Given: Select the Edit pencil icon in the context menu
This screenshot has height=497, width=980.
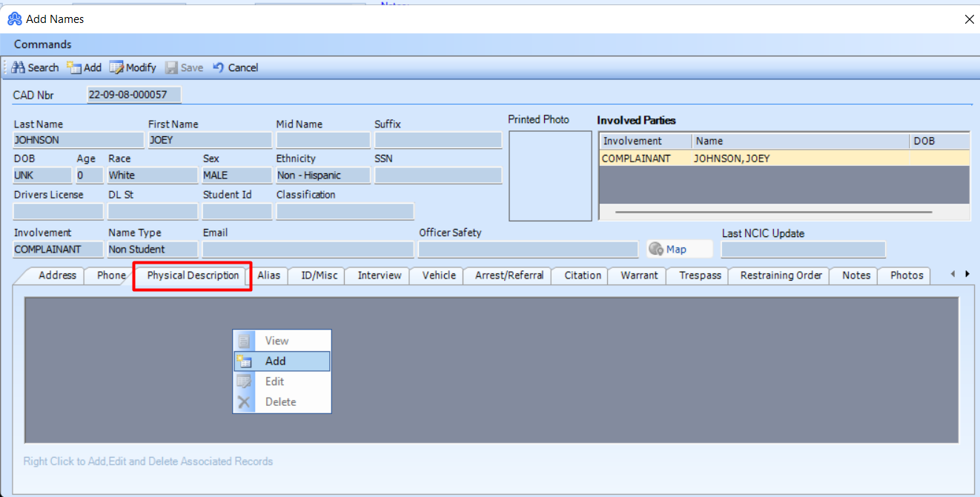Looking at the screenshot, I should 245,381.
